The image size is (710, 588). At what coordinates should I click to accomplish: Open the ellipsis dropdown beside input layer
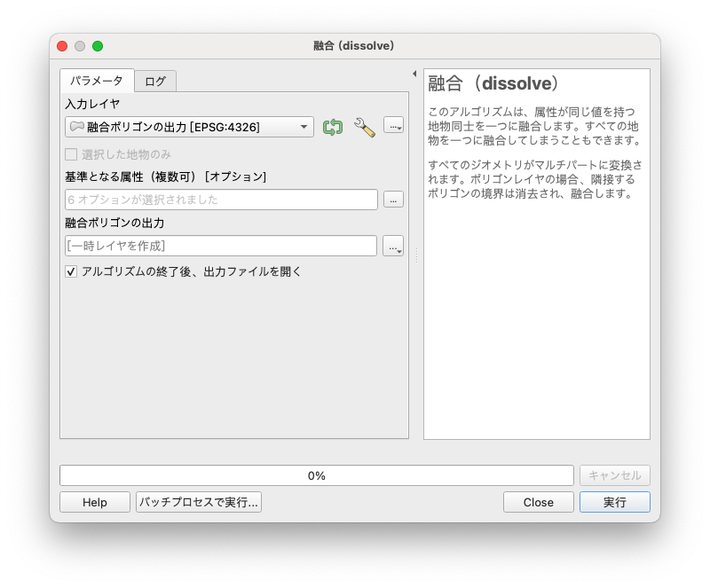(392, 127)
